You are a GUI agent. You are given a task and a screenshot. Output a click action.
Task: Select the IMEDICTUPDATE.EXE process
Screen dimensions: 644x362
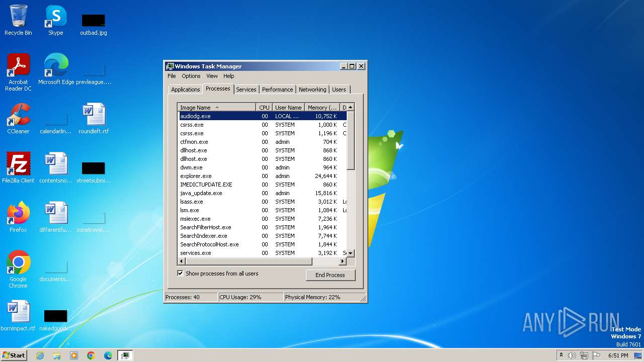click(x=262, y=185)
